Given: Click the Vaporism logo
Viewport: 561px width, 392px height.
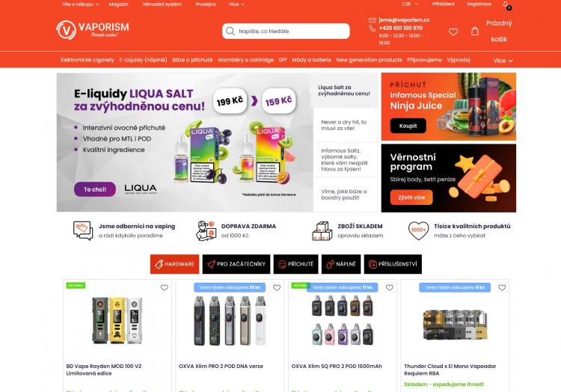Looking at the screenshot, I should 93,29.
